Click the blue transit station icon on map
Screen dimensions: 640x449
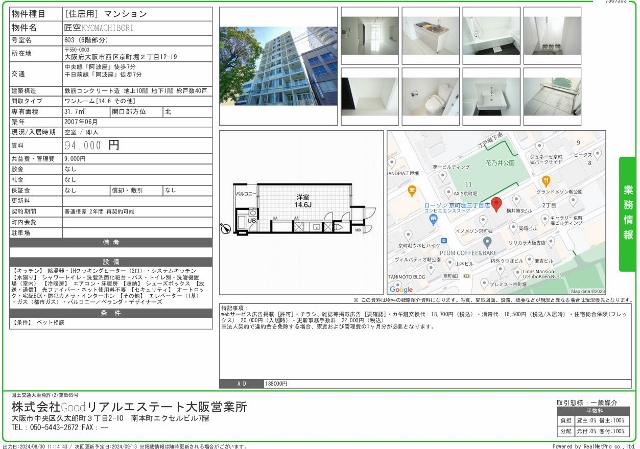(444, 240)
